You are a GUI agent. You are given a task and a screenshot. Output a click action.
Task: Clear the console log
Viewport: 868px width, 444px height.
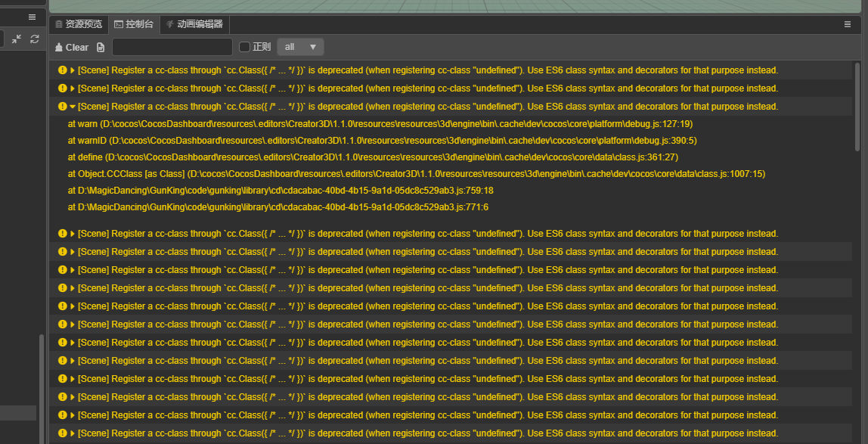pyautogui.click(x=72, y=47)
